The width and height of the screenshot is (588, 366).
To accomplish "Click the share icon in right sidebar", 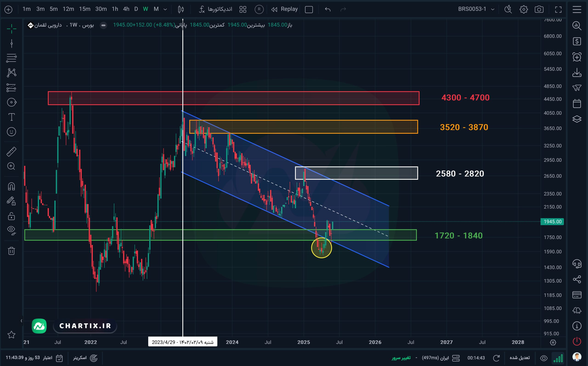I will pos(577,279).
